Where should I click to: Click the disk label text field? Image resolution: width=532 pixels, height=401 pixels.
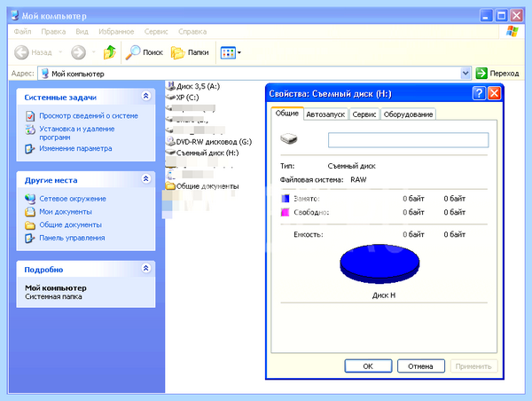[408, 140]
